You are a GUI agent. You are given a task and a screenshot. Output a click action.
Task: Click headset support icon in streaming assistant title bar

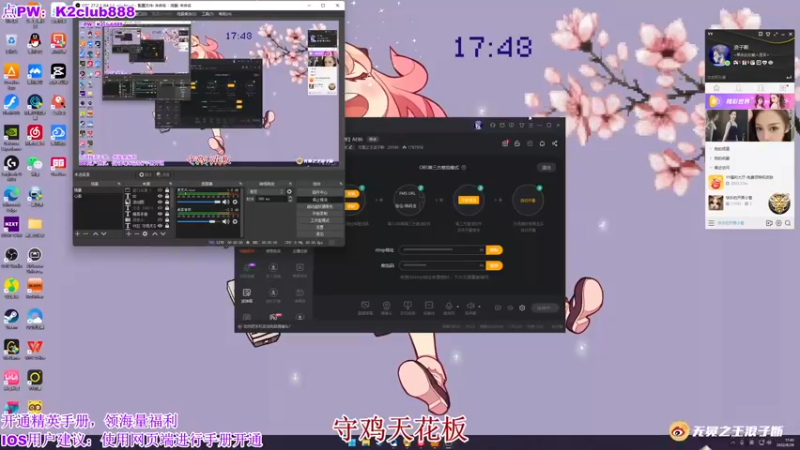tap(492, 125)
